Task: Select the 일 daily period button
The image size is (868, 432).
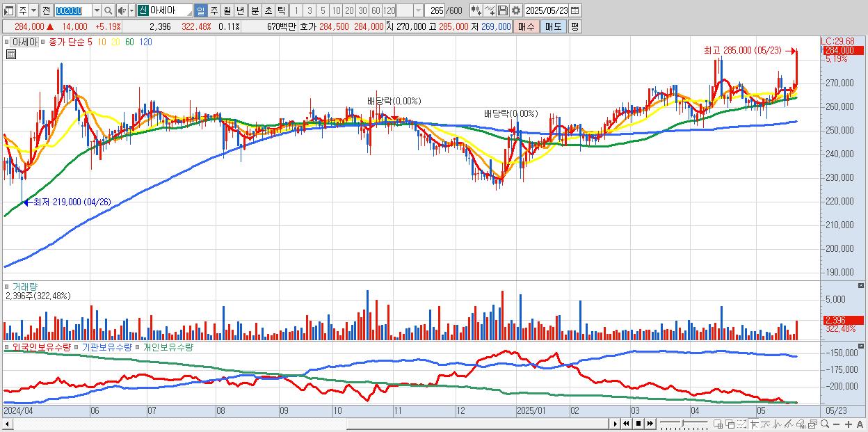Action: (200, 10)
